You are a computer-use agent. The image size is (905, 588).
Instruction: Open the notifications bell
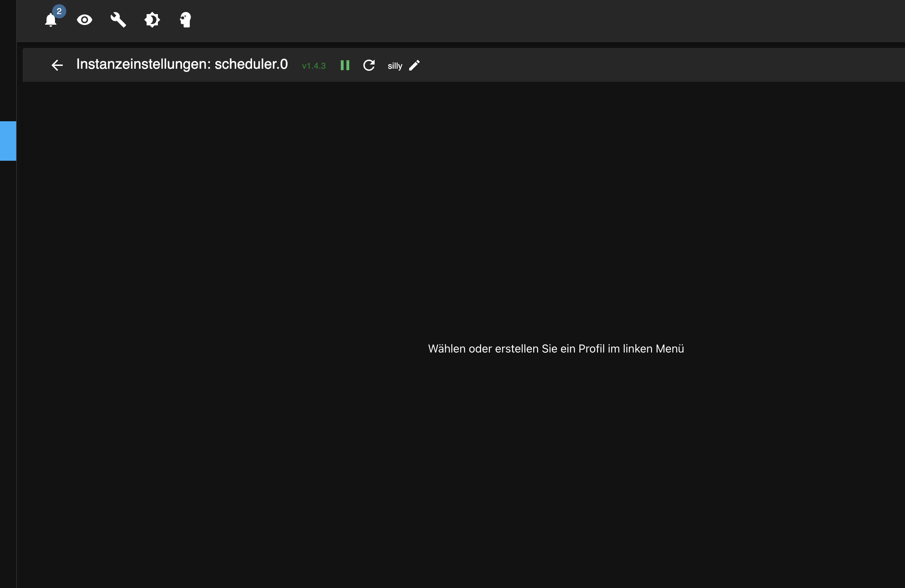(x=50, y=20)
